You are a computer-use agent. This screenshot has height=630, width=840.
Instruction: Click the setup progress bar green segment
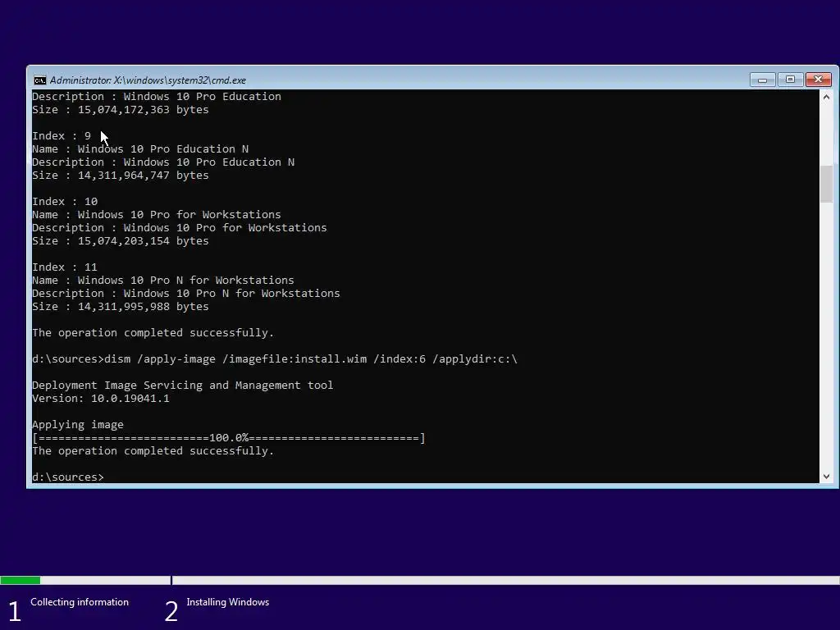[x=20, y=580]
